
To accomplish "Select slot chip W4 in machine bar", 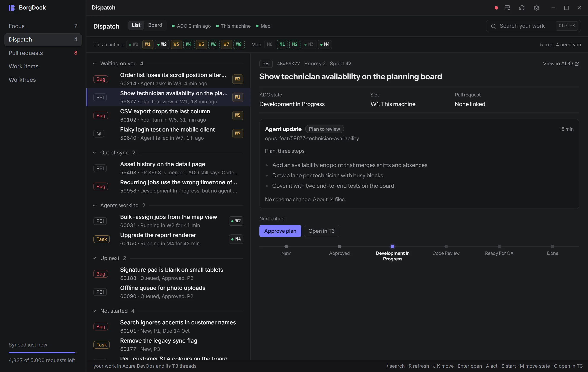I will (x=189, y=45).
